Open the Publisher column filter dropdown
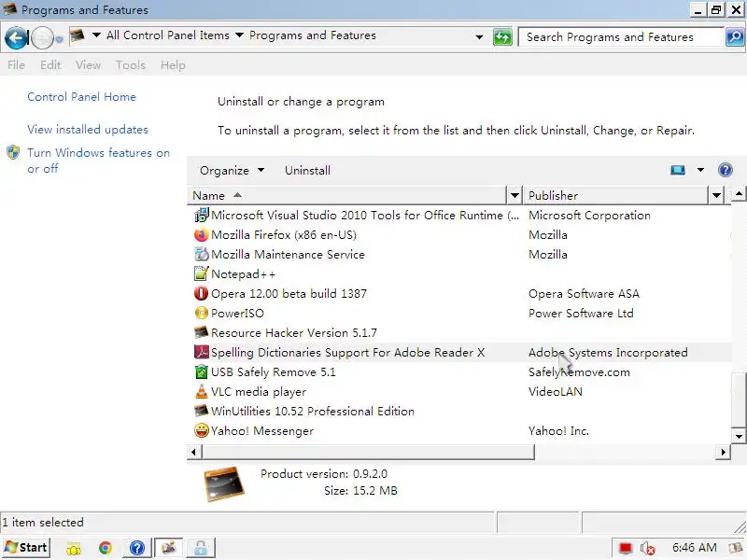The height and width of the screenshot is (560, 747). pos(716,196)
